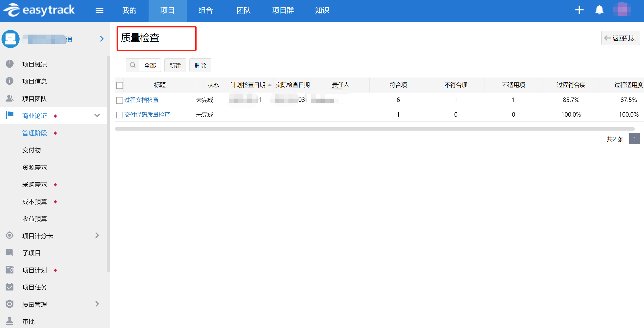Click the 新建 button
The height and width of the screenshot is (328, 644).
pos(175,66)
